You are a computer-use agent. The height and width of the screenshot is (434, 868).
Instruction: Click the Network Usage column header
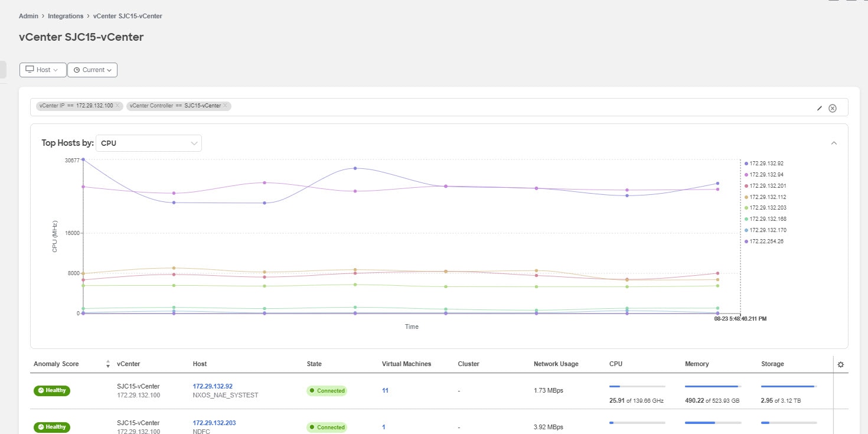coord(556,364)
